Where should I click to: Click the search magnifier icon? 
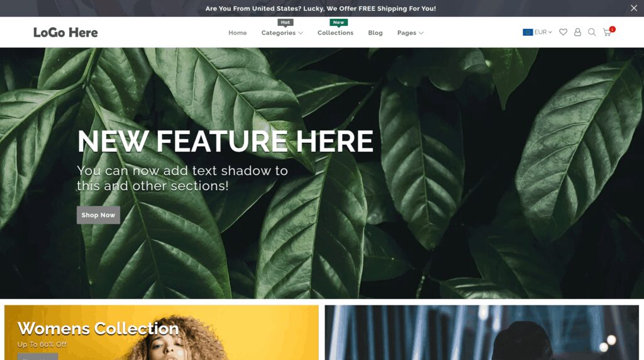592,32
